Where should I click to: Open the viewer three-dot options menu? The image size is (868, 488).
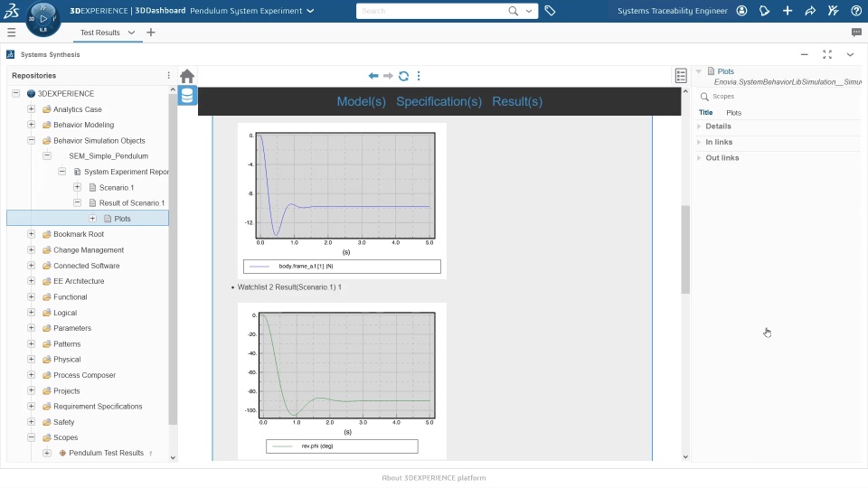coord(419,76)
